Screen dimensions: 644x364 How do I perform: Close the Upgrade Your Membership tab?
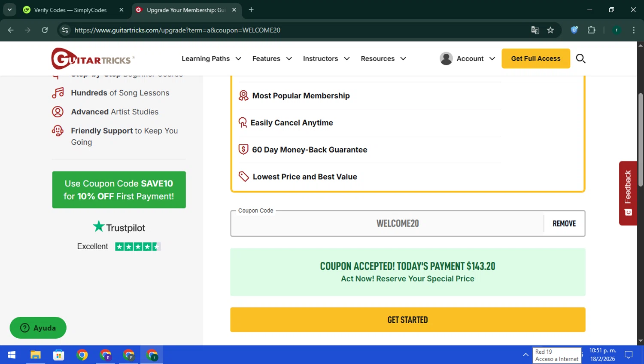coord(234,9)
